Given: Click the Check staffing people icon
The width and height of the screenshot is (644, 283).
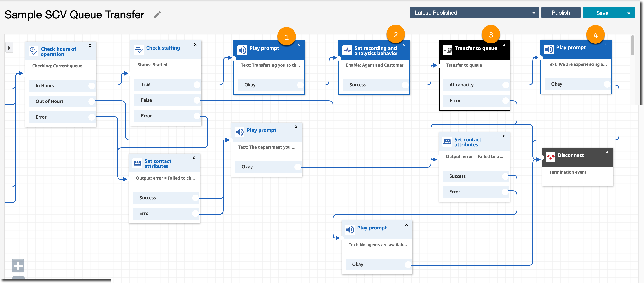Looking at the screenshot, I should coord(139,49).
